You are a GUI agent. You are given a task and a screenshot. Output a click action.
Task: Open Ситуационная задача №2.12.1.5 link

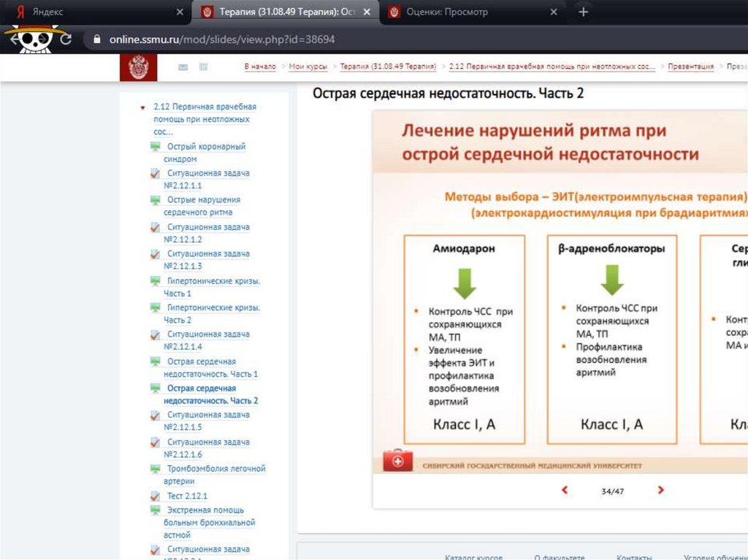coord(207,421)
